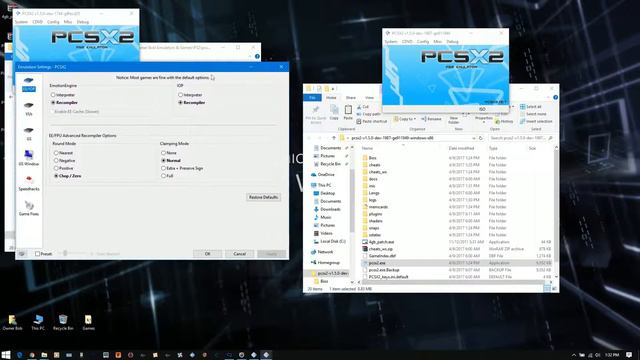640x360 pixels.
Task: Open the Game Fixes panel icon
Action: [29, 208]
